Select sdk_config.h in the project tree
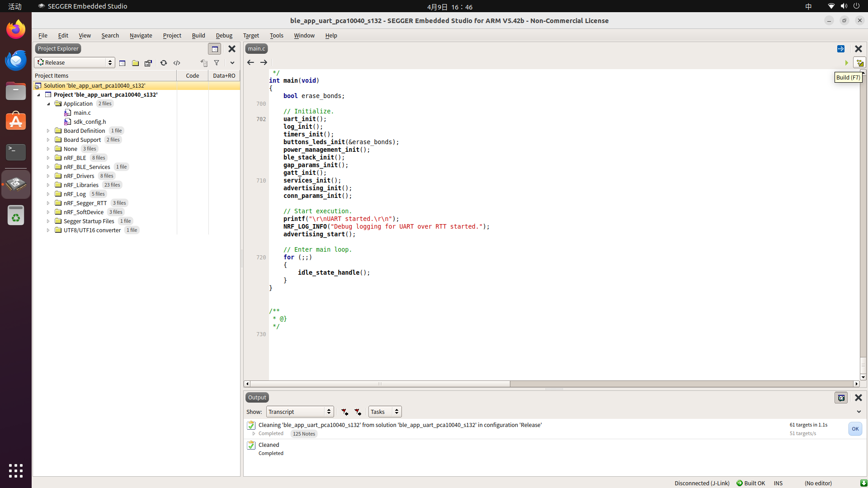The height and width of the screenshot is (488, 868). click(x=90, y=122)
